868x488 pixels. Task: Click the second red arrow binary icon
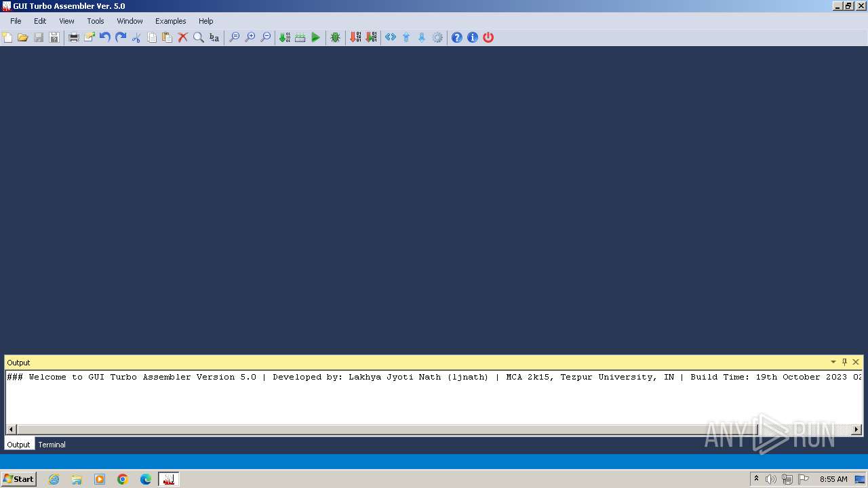[371, 37]
